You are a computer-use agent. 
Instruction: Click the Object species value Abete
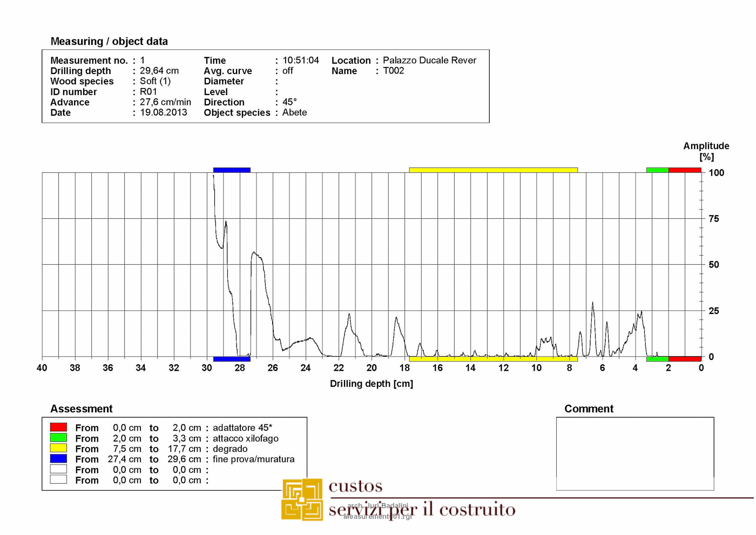pos(294,112)
